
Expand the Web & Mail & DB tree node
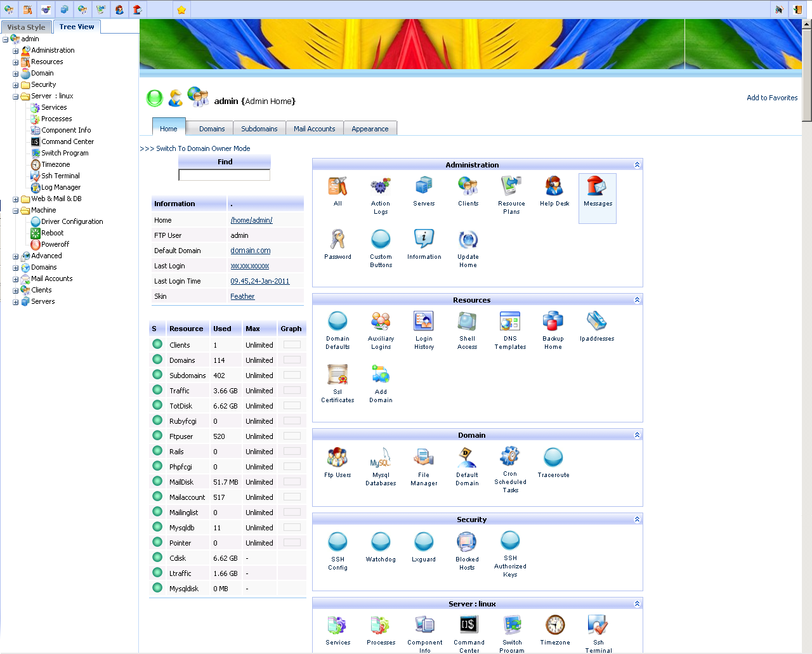16,199
